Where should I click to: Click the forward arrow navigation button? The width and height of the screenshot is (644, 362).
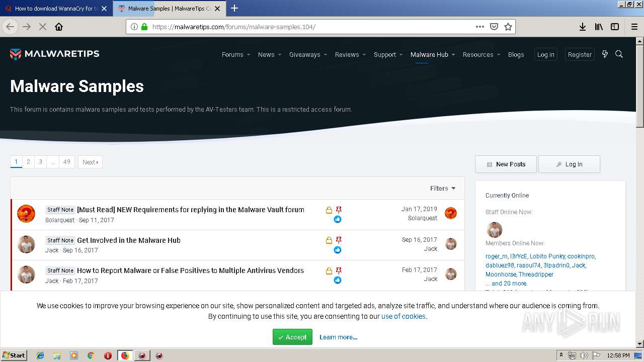click(x=27, y=27)
